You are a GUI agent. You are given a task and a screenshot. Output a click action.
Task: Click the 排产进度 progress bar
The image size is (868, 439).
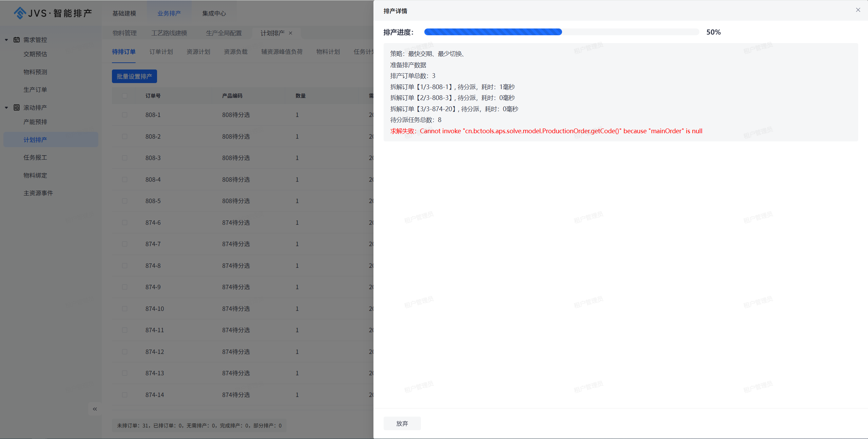(x=561, y=32)
